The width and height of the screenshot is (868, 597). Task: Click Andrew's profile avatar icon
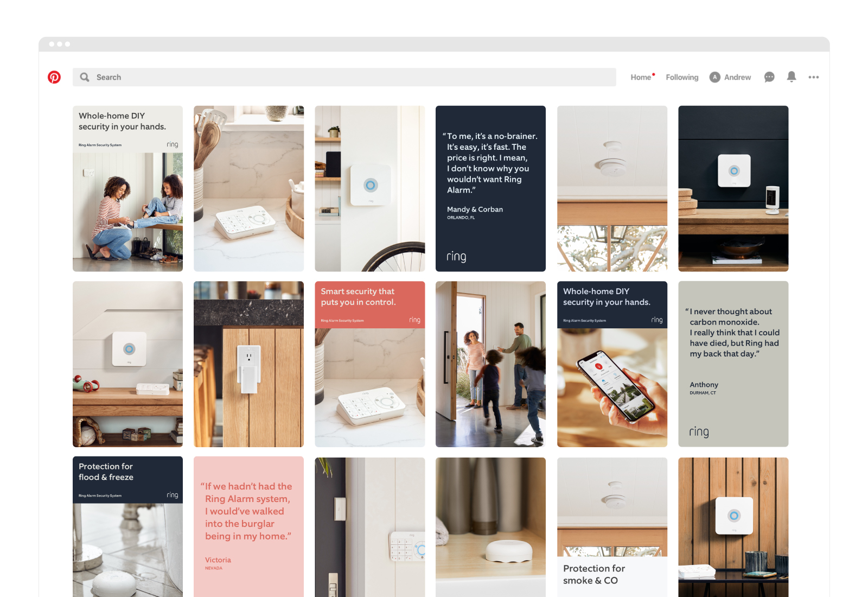[x=715, y=77]
